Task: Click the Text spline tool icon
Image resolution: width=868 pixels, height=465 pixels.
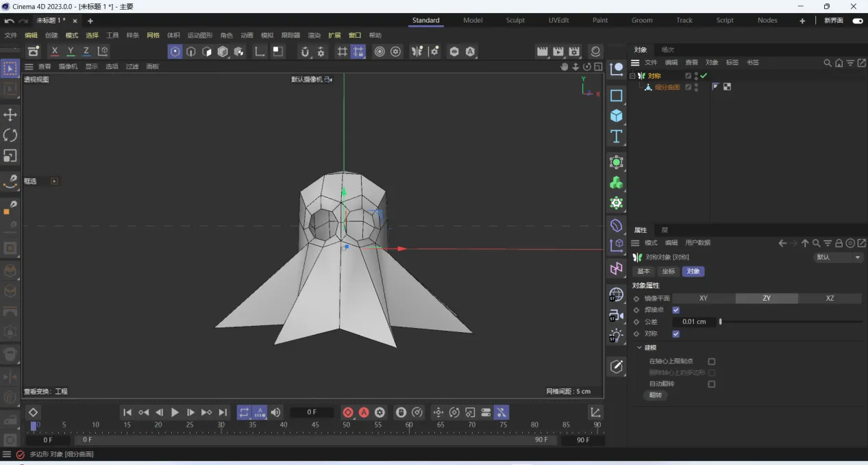Action: click(617, 136)
